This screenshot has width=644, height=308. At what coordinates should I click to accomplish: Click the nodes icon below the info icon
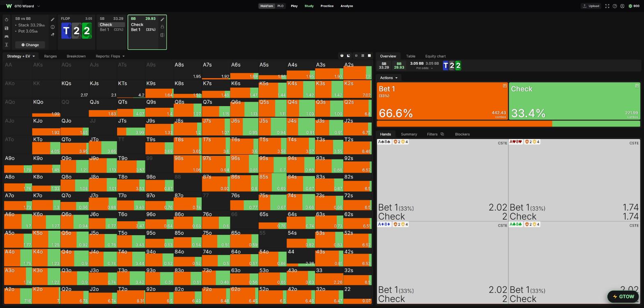tap(53, 35)
